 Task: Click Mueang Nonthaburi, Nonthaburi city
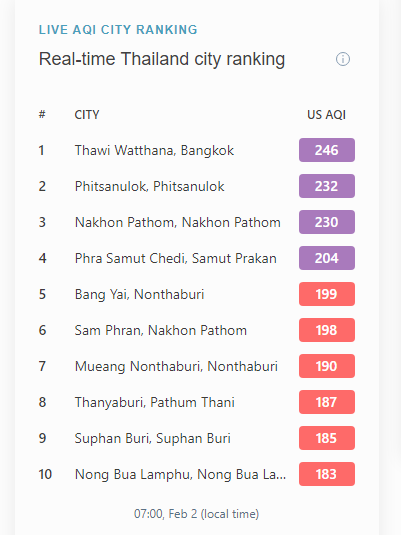pos(176,366)
